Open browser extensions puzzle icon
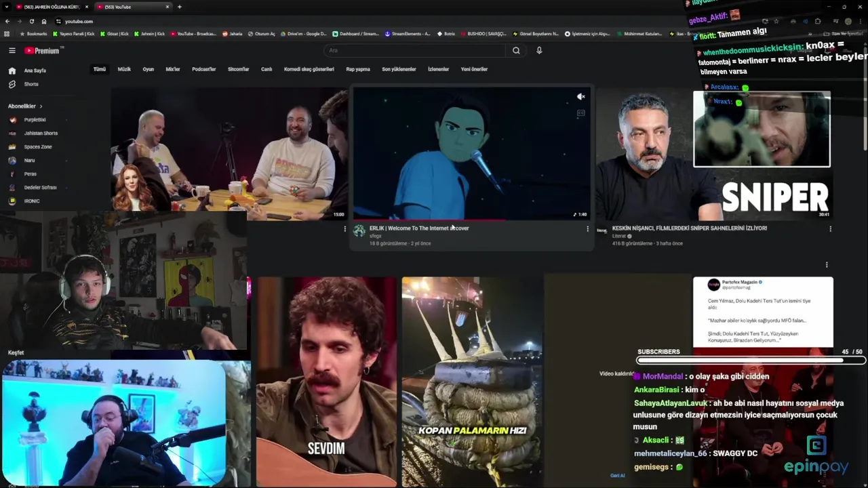 [818, 21]
